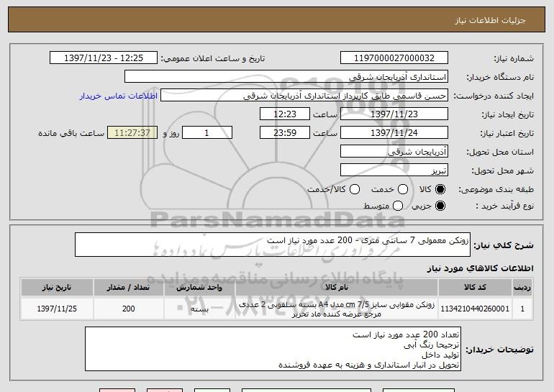Click the general description text box
This screenshot has height=392, width=554.
[x=273, y=245]
